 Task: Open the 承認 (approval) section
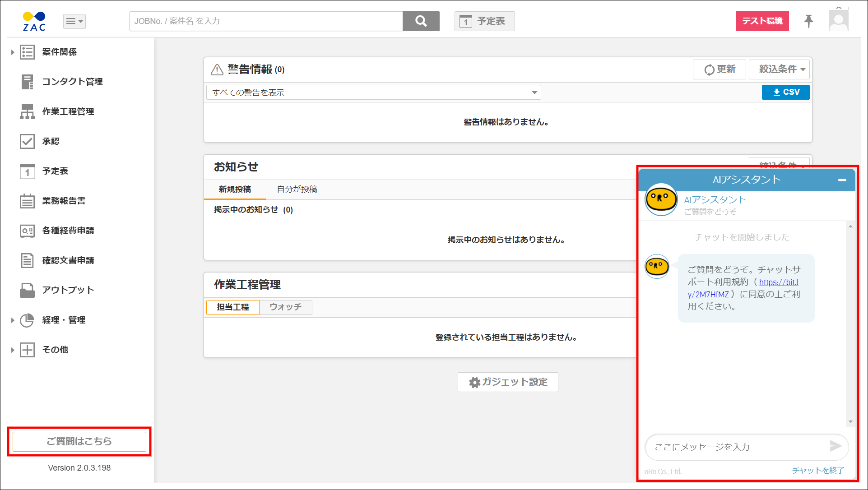pos(51,141)
